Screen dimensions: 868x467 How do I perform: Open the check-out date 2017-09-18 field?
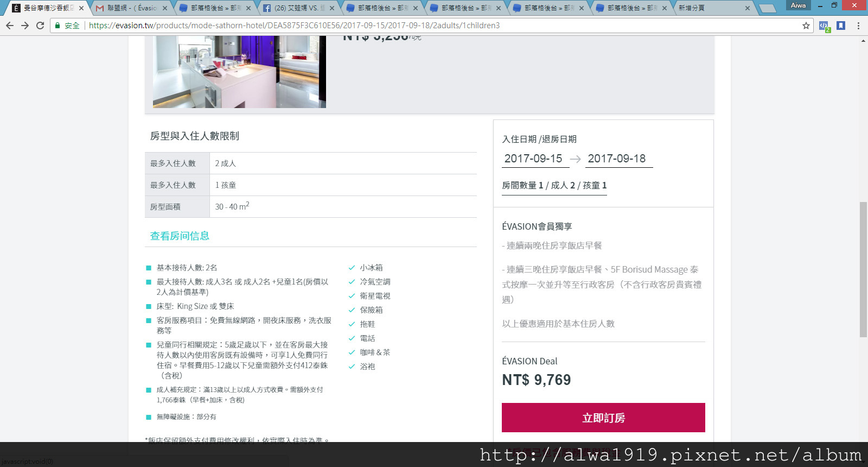click(x=618, y=159)
